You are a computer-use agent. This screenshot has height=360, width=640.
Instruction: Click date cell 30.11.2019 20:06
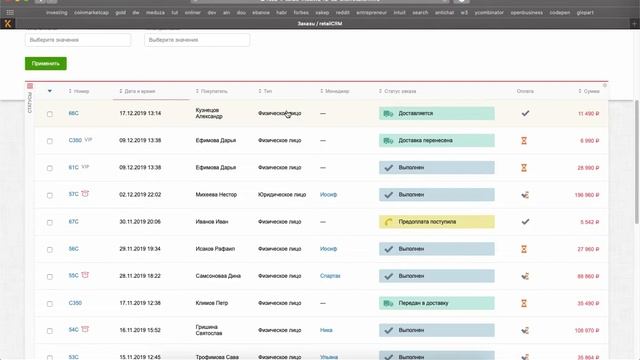tap(140, 222)
